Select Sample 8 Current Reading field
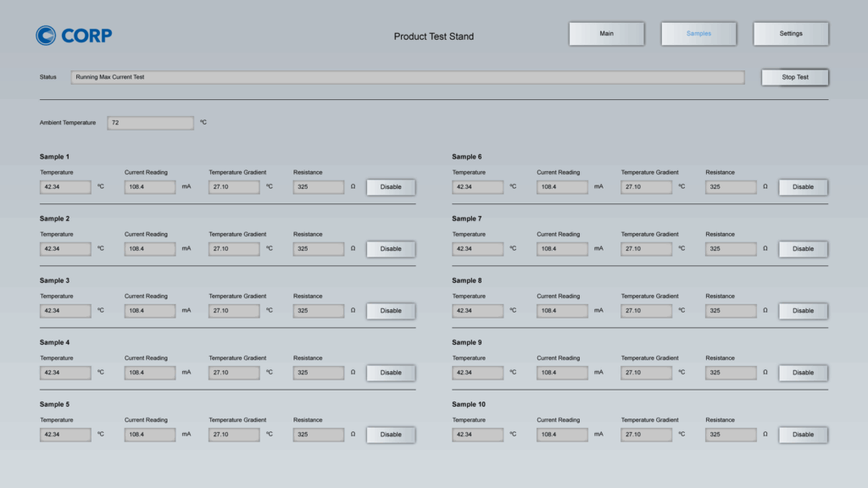Image resolution: width=868 pixels, height=488 pixels. click(x=563, y=311)
